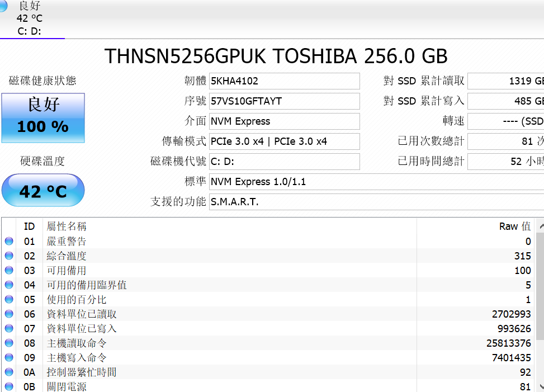Click the blue status dot for attribute 0A
The height and width of the screenshot is (392, 544).
(9, 372)
